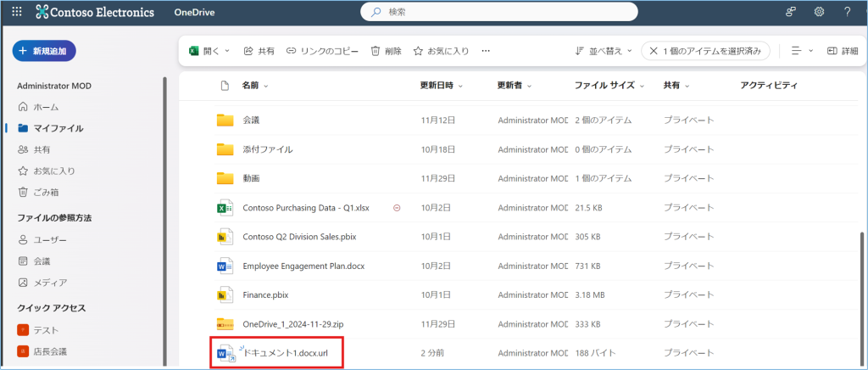Click the Word shortcut icon of ドキュメント1.docx.url

[225, 353]
